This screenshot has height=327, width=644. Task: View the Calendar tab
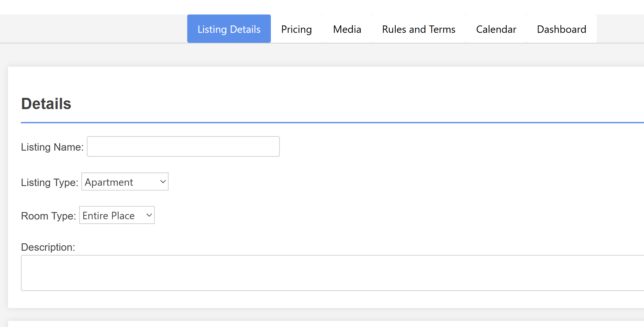click(496, 29)
